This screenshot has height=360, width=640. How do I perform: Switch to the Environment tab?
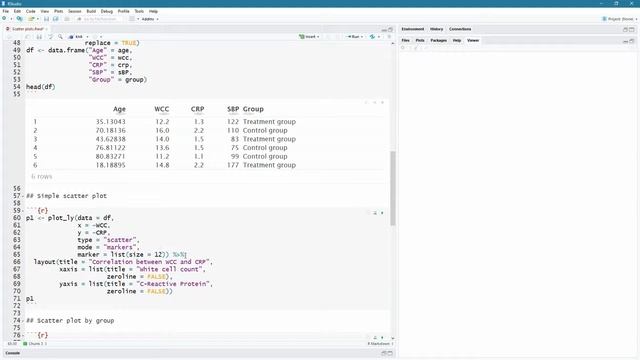coord(413,29)
